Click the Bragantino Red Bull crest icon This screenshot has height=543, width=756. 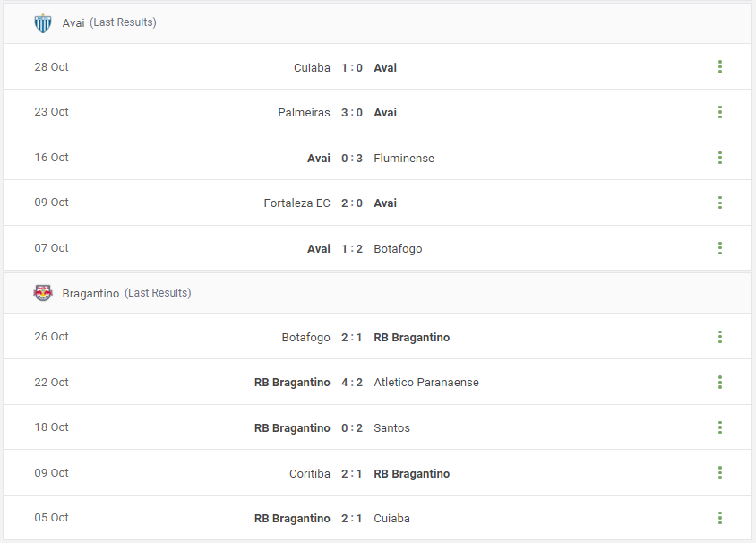click(x=43, y=293)
